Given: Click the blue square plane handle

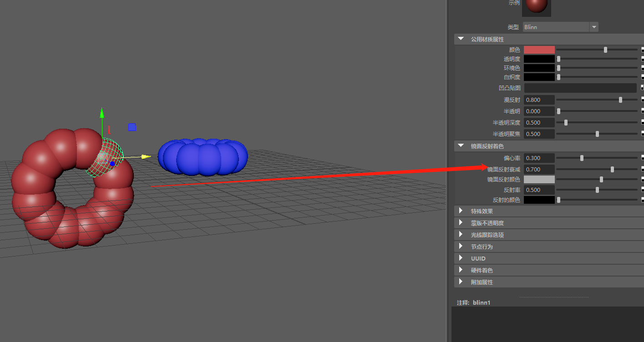Looking at the screenshot, I should click(132, 127).
